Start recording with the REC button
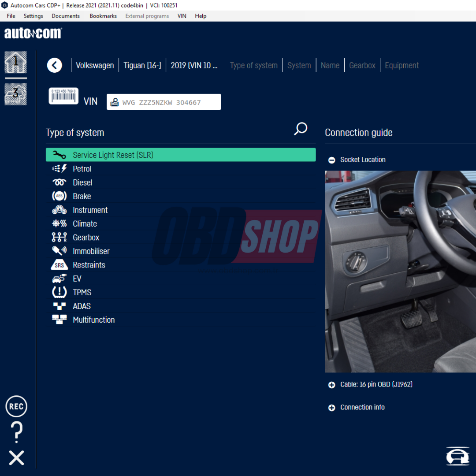 coord(16,406)
